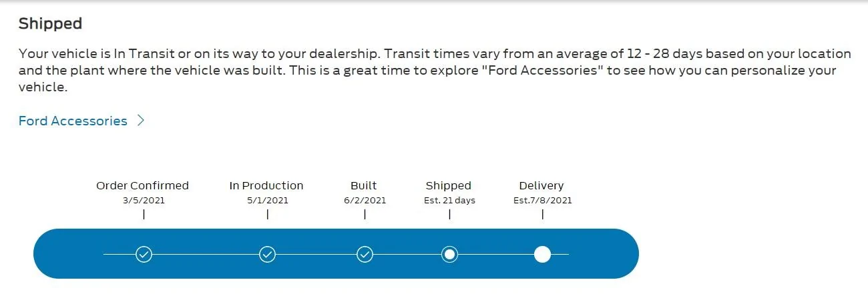Click the Built step checkmark icon
The width and height of the screenshot is (868, 300).
pos(365,254)
